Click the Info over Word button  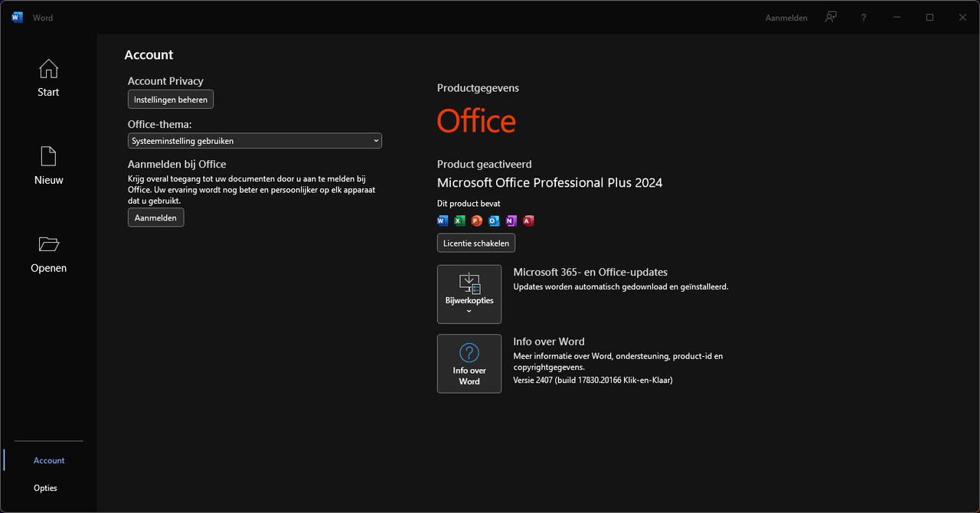click(x=469, y=364)
